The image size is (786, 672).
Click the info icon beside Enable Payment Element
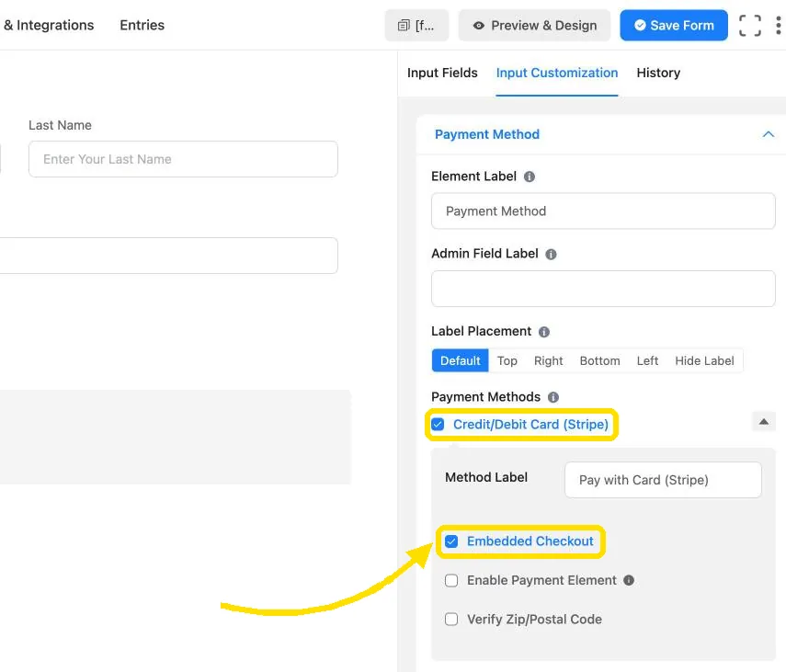click(629, 580)
